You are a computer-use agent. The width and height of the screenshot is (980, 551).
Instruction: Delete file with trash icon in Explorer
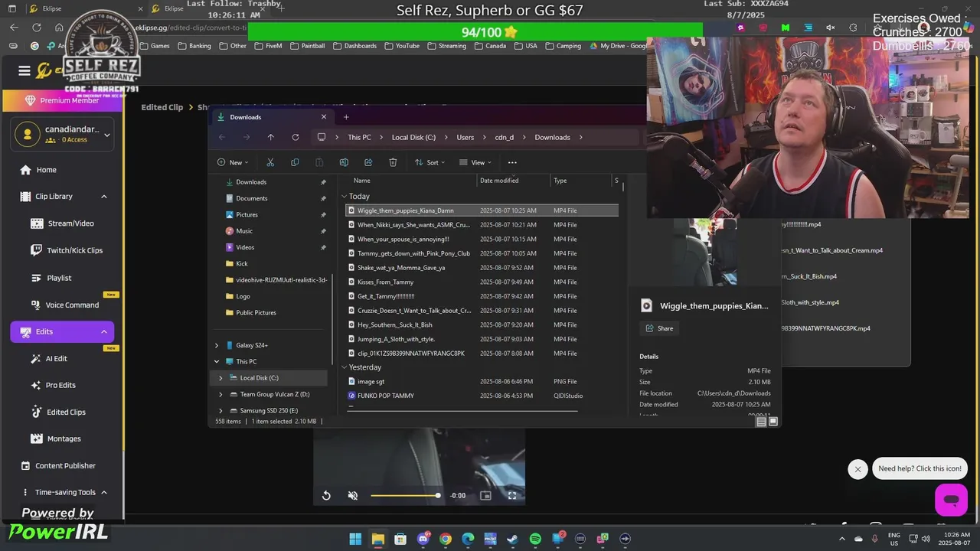pyautogui.click(x=393, y=162)
